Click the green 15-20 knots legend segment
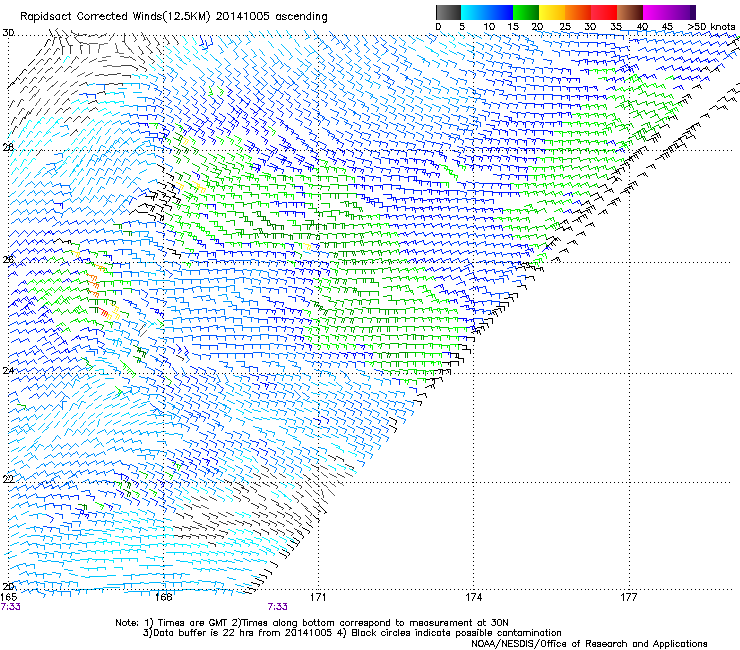 click(526, 12)
